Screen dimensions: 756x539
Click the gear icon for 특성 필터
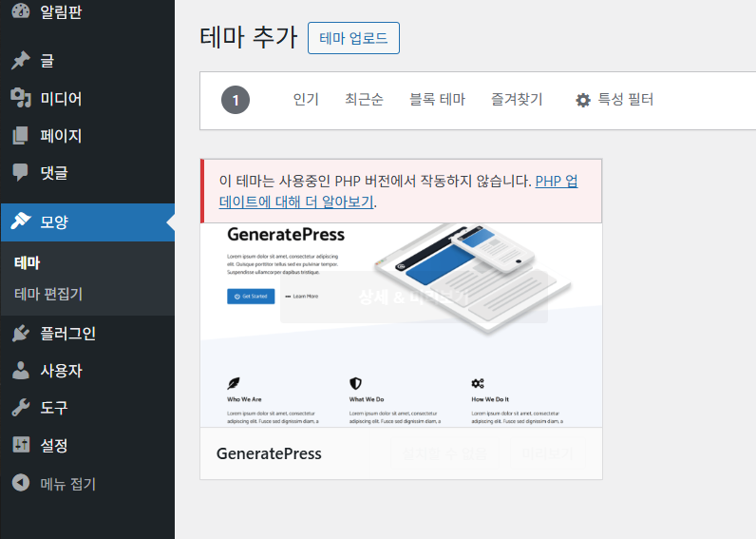(583, 100)
